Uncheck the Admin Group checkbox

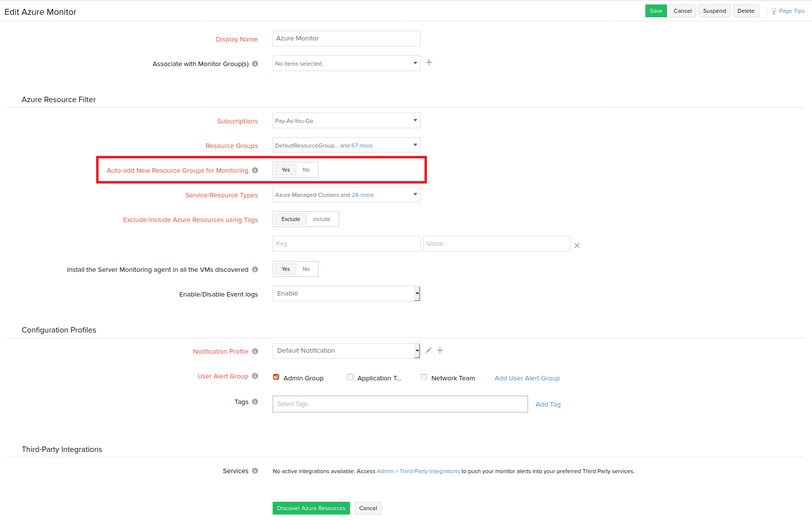click(276, 377)
